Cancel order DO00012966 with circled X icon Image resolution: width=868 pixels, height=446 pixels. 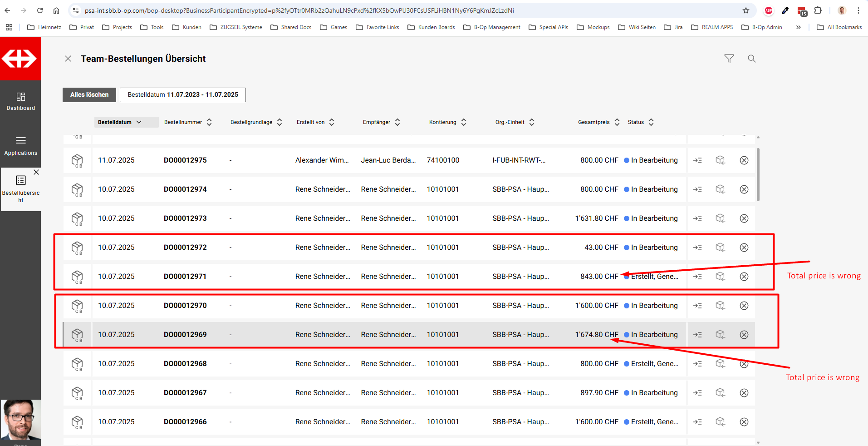click(744, 422)
